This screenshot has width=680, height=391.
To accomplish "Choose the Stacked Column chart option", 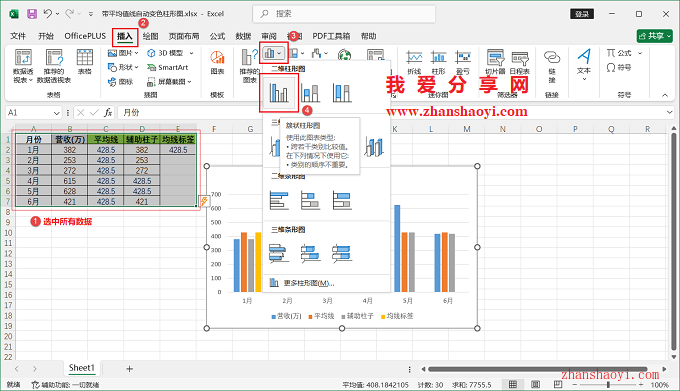I will tap(311, 93).
